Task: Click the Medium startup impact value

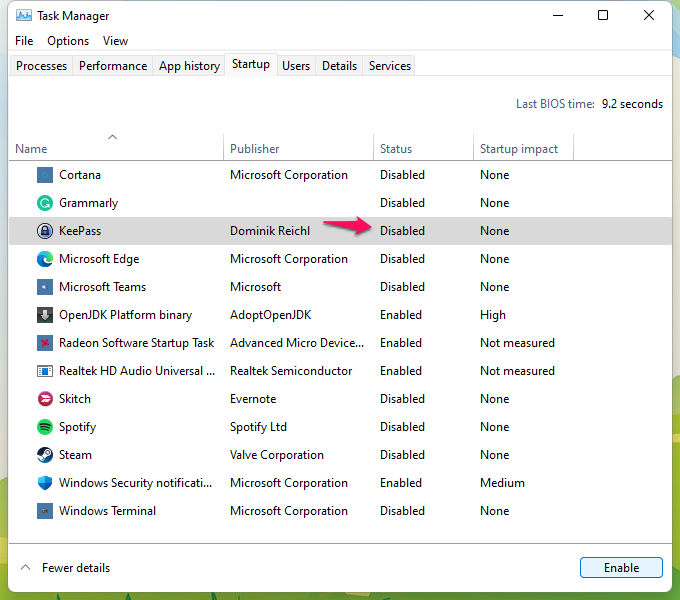Action: point(502,483)
